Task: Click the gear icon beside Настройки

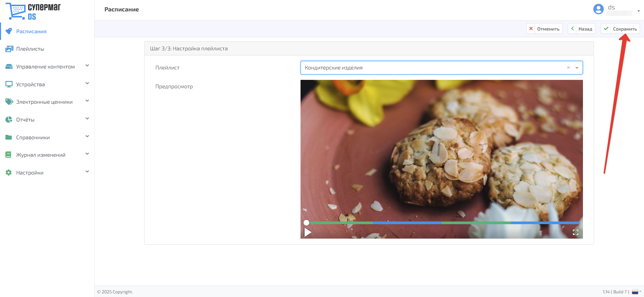Action: pyautogui.click(x=8, y=172)
